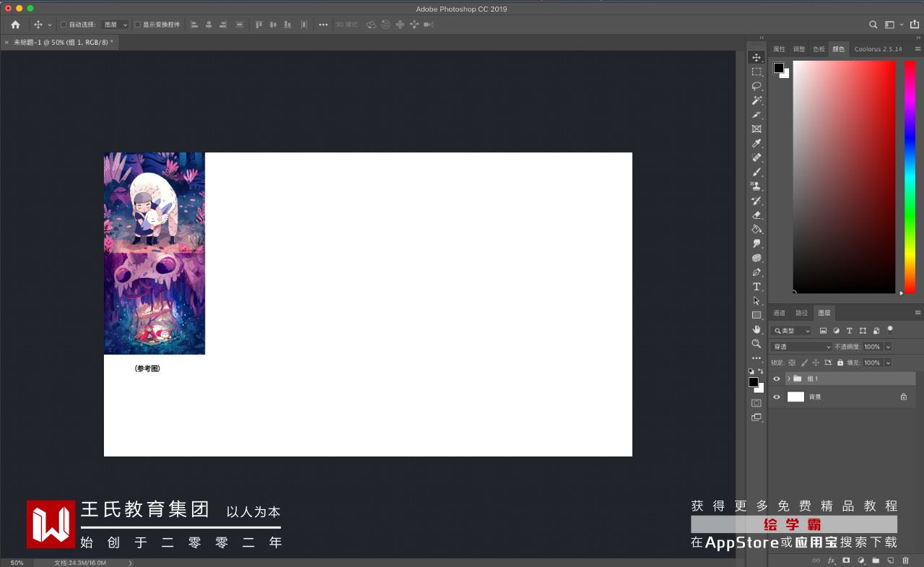
Task: Click the share icon in options bar
Action: [x=915, y=25]
